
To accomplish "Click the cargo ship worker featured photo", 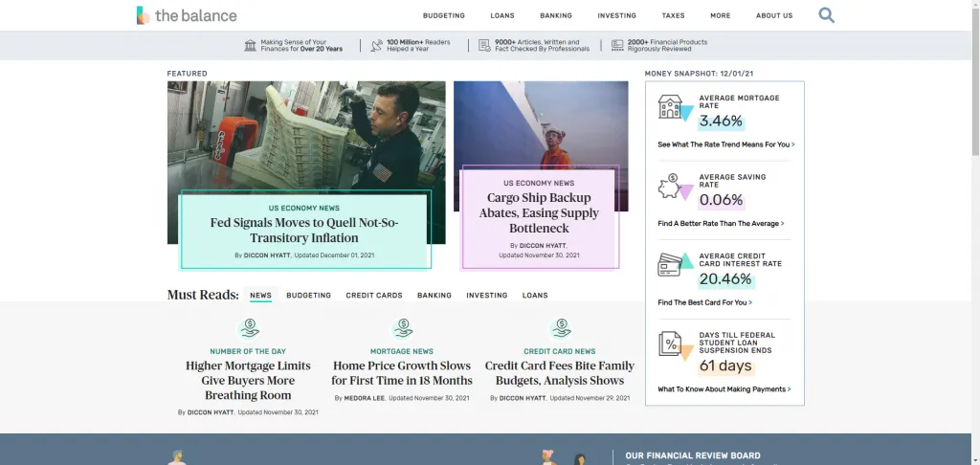I will tap(542, 123).
